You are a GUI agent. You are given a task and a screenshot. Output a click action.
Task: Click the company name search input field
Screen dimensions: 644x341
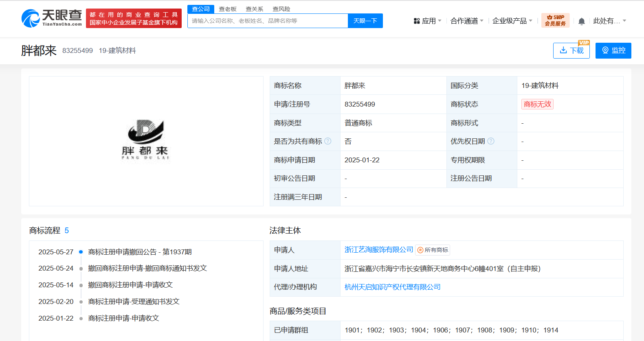(267, 21)
